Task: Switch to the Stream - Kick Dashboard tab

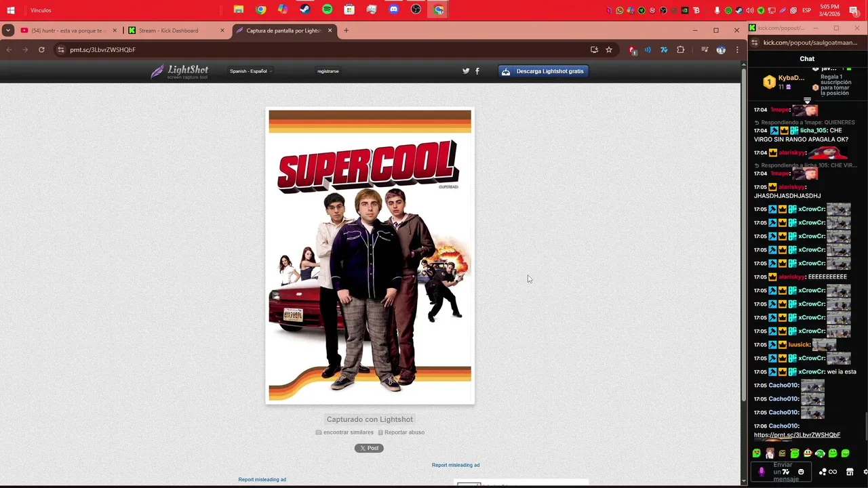Action: [175, 30]
